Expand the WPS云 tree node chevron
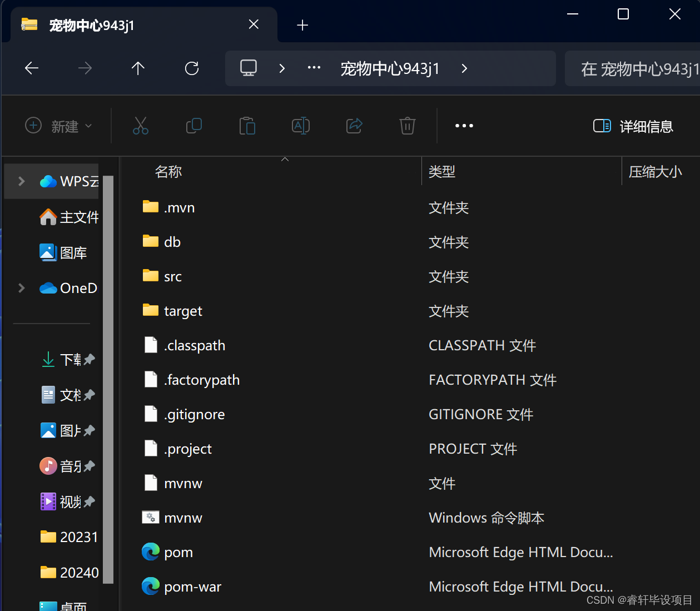 22,181
